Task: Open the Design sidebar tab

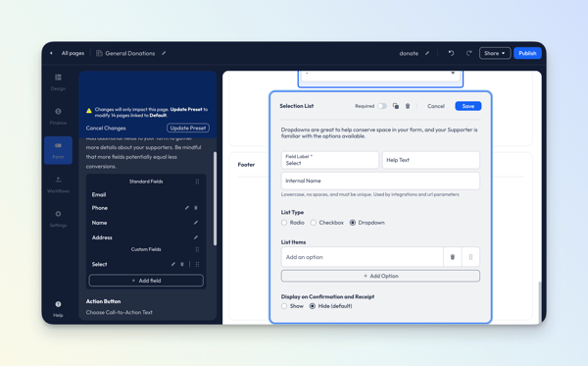Action: point(58,82)
